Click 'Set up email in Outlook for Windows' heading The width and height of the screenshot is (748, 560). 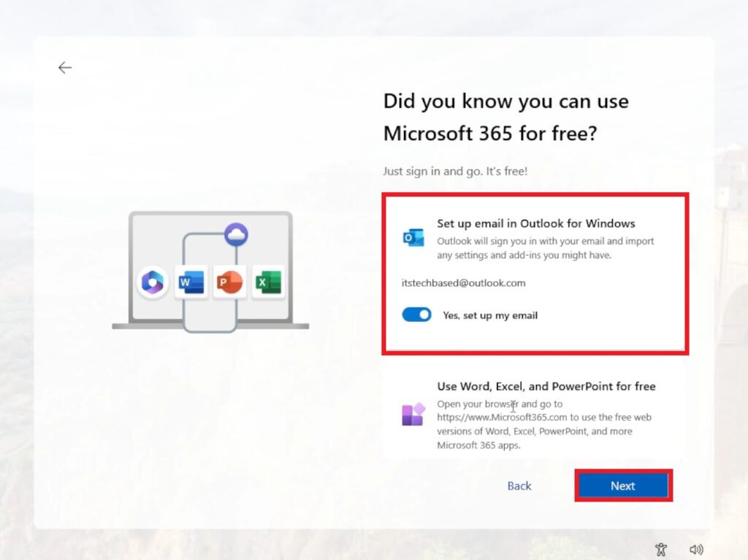tap(535, 223)
